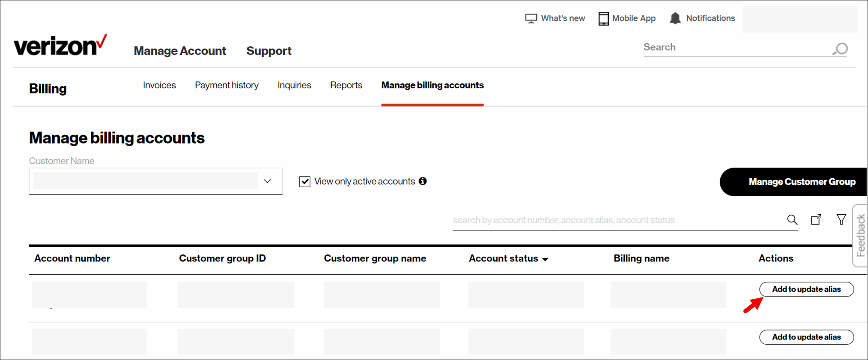Open What's new monitor icon
Screen dimensions: 868x360
pyautogui.click(x=531, y=18)
